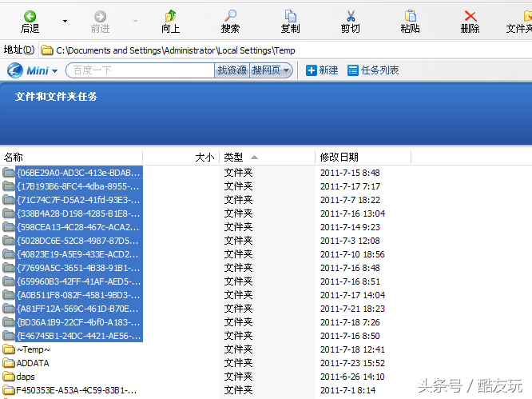Screen dimensions: 532x399
Task: Click the 搜网页 button
Action: pyautogui.click(x=266, y=70)
